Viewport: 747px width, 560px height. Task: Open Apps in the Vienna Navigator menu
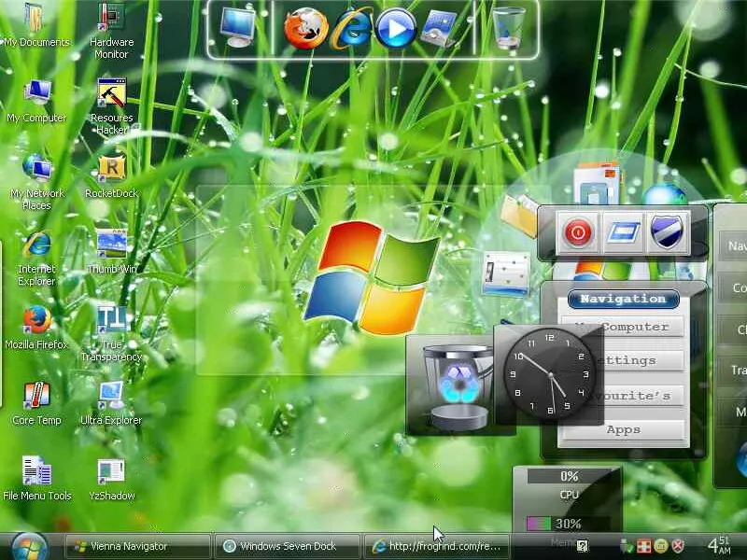click(623, 429)
